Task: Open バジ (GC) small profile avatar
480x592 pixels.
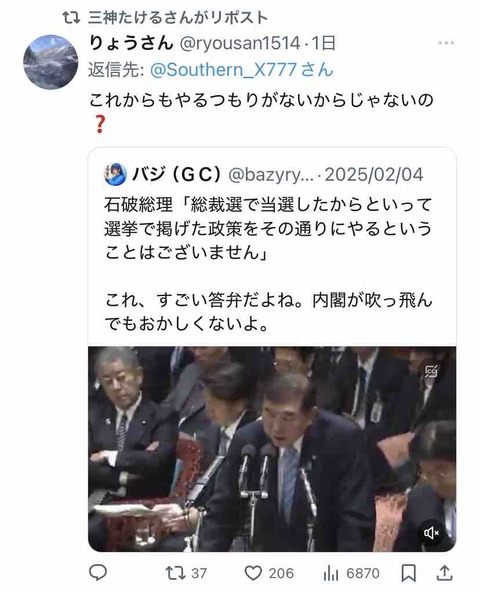Action: coord(115,174)
